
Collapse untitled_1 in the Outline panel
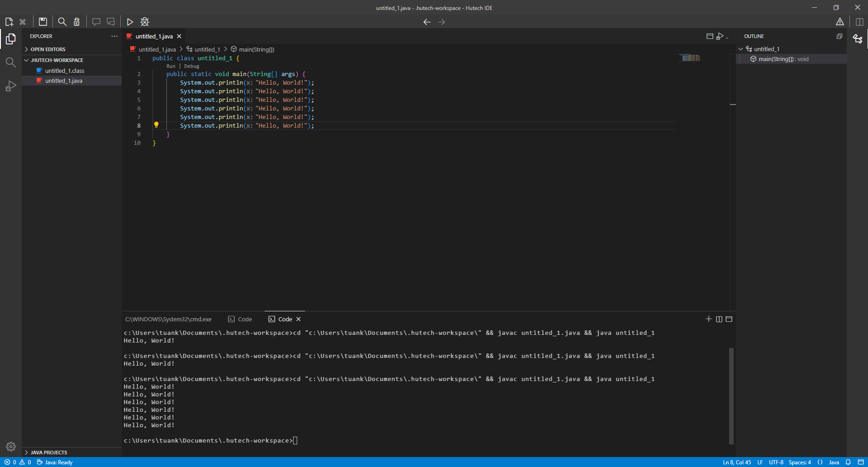(740, 49)
